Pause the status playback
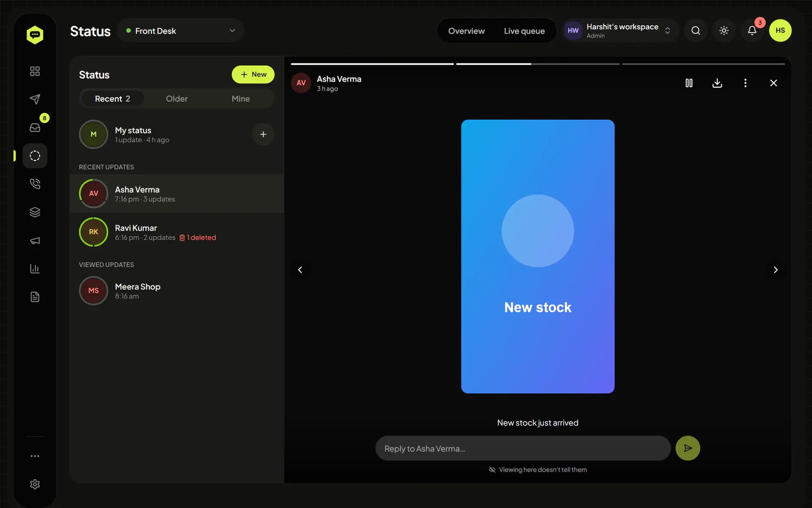812x508 pixels. tap(689, 83)
